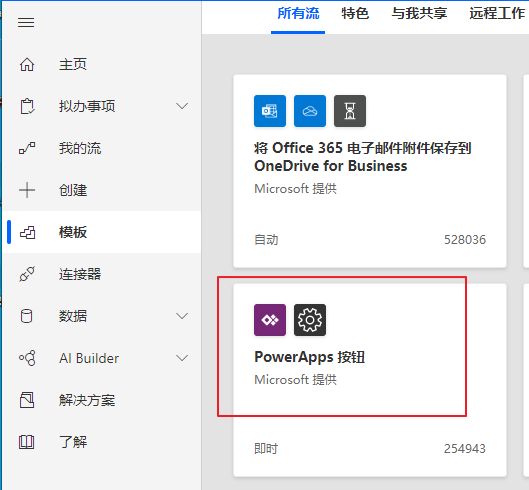The image size is (529, 490).
Task: Click the templates icon beside 模板
Action: point(27,232)
